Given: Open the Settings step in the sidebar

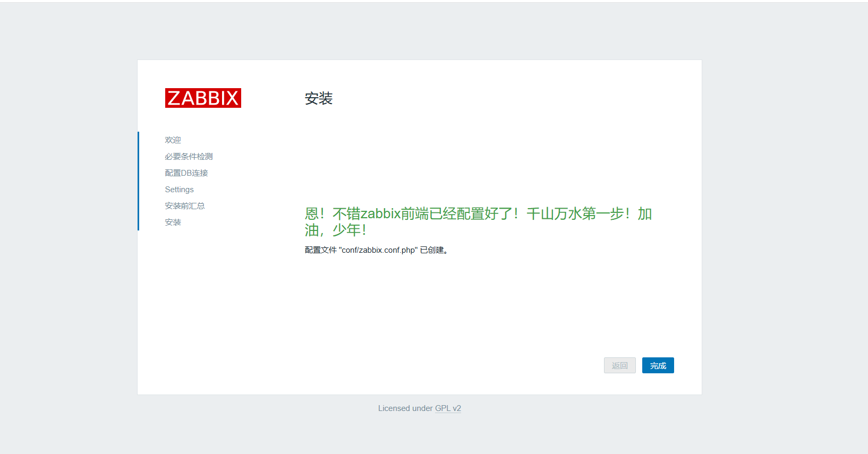Looking at the screenshot, I should 179,190.
